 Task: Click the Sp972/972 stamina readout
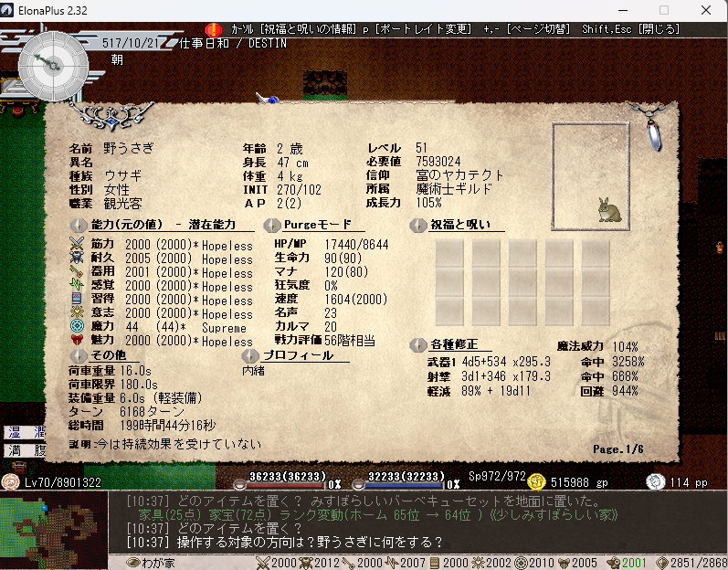pyautogui.click(x=497, y=477)
